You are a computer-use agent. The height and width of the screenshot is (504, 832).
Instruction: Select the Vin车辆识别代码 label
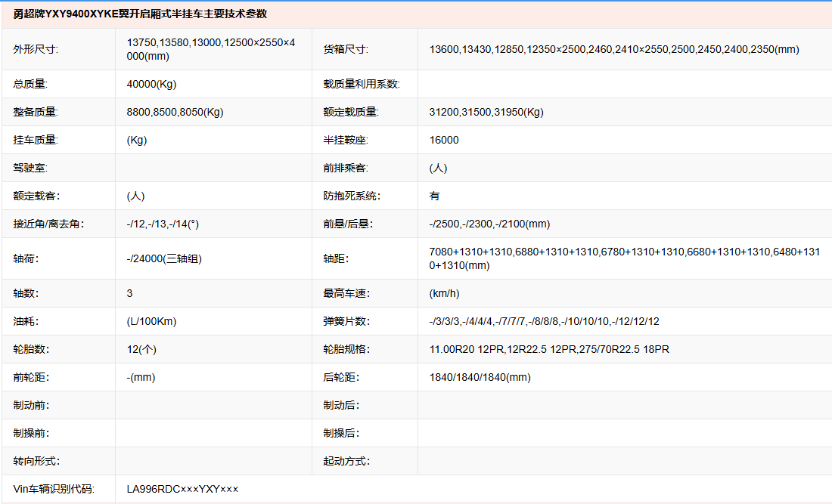[54, 489]
